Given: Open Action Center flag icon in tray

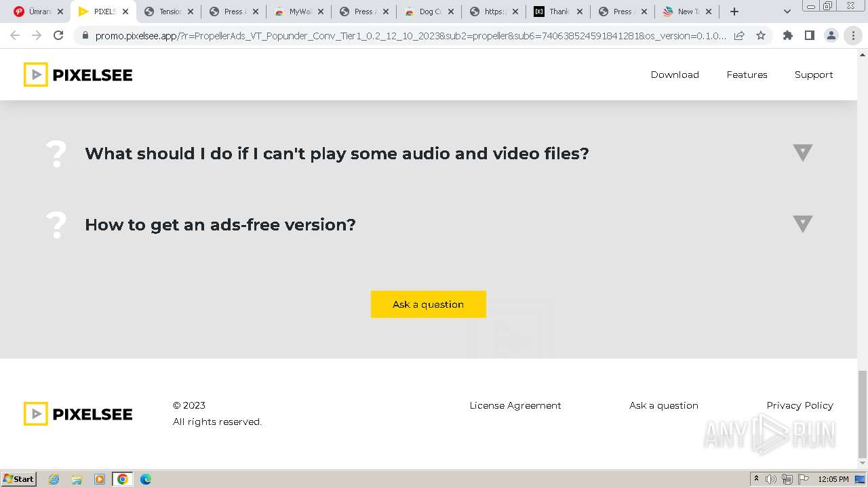Looking at the screenshot, I should [804, 479].
